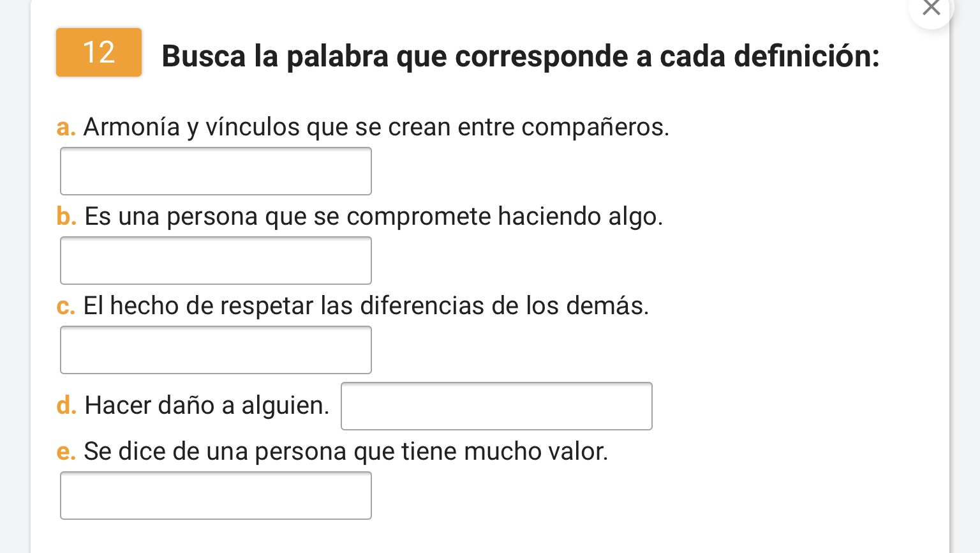The width and height of the screenshot is (980, 553).
Task: Click the orange letter 'd.' label
Action: tap(66, 405)
